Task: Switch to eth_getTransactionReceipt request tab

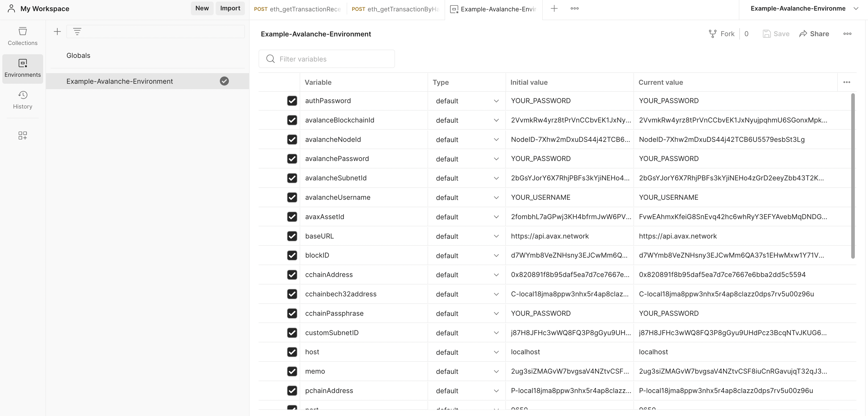Action: coord(298,9)
